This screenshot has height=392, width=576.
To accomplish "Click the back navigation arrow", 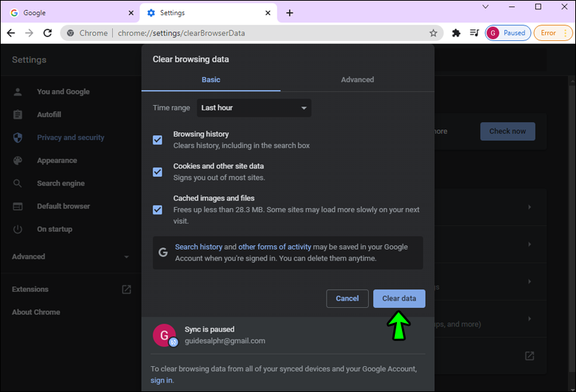I will click(x=11, y=33).
